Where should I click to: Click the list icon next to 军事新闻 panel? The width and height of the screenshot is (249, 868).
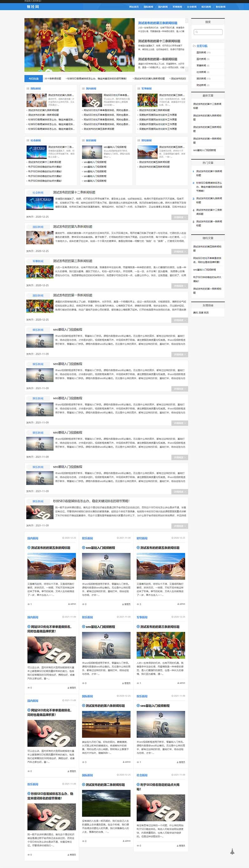139,89
